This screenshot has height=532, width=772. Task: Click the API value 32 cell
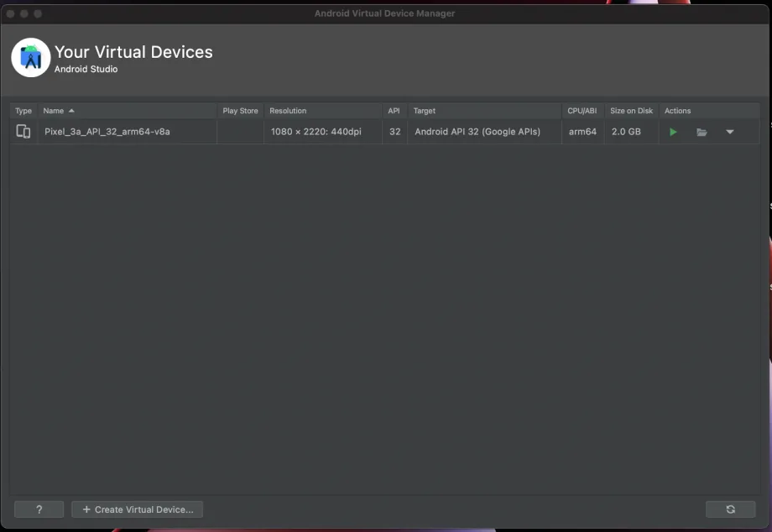395,132
